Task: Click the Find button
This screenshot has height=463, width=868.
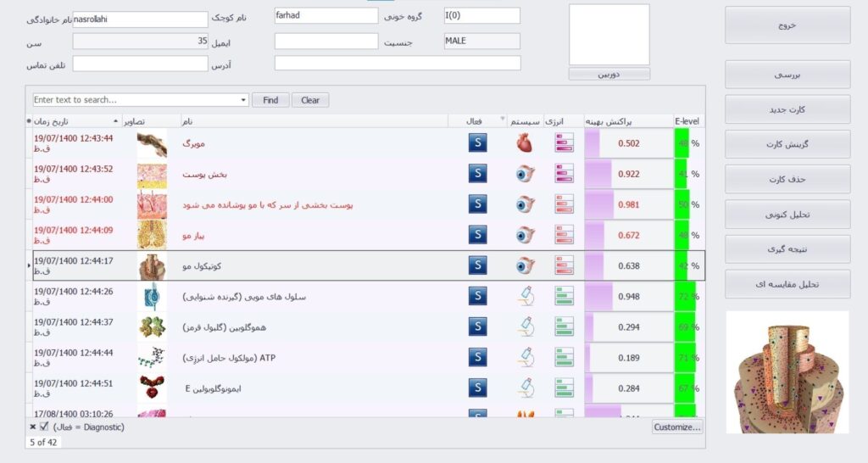Action: point(270,100)
